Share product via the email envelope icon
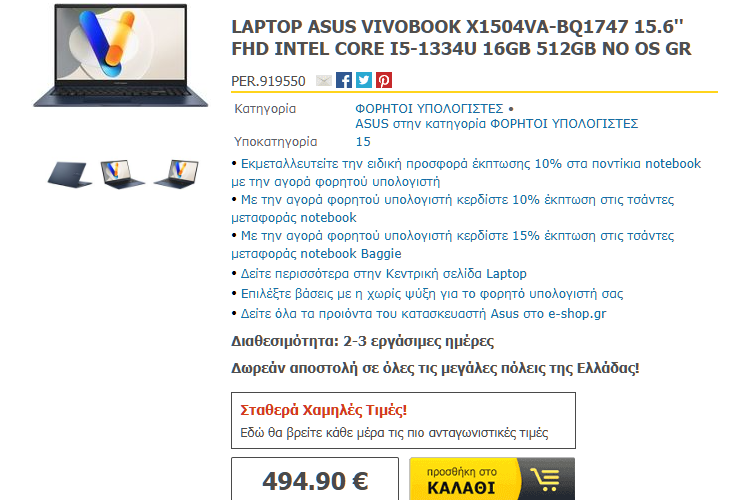The height and width of the screenshot is (500, 750). coord(324,80)
